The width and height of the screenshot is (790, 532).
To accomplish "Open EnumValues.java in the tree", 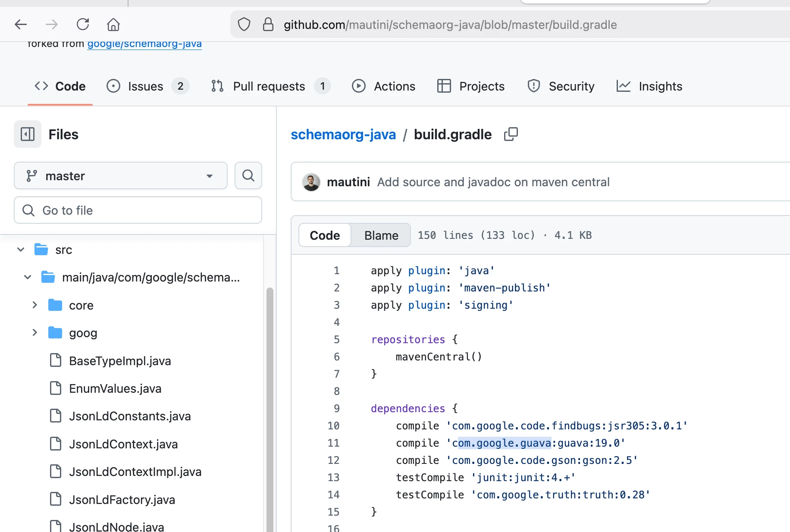I will pyautogui.click(x=115, y=388).
